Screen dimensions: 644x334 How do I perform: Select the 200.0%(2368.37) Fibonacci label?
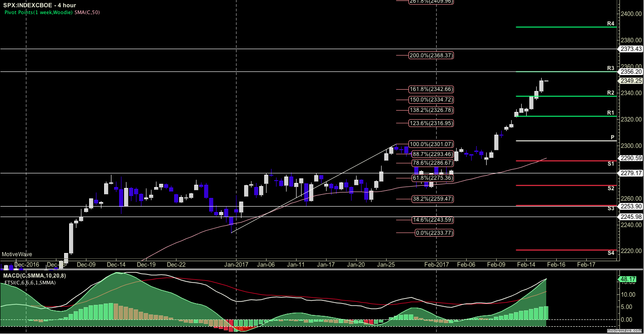point(431,56)
